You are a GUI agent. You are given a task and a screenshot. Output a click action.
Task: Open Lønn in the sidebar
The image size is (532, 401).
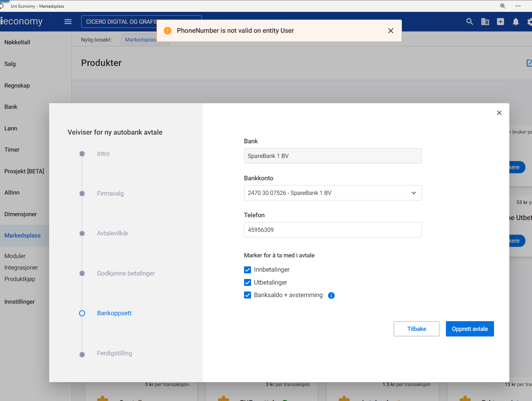[x=11, y=128]
